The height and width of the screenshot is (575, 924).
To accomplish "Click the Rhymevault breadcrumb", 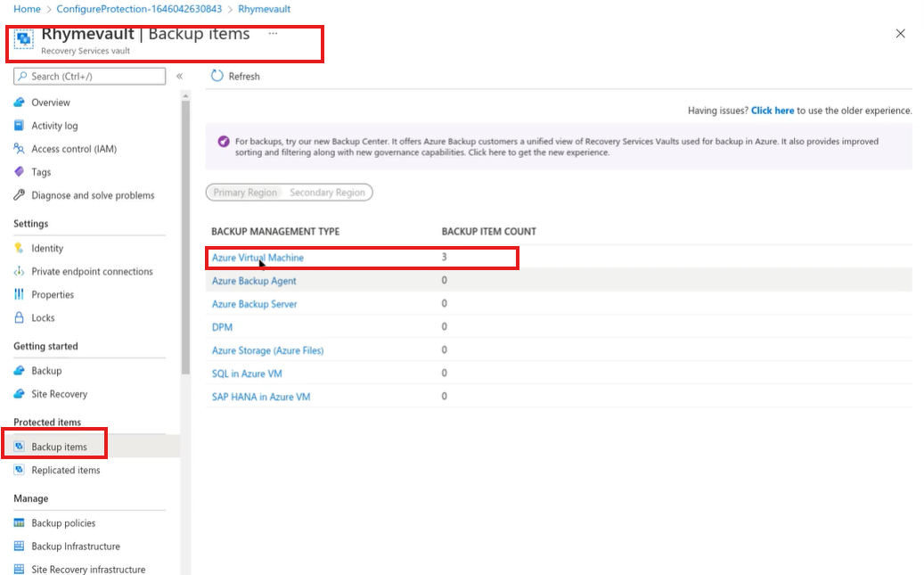I will [x=264, y=9].
